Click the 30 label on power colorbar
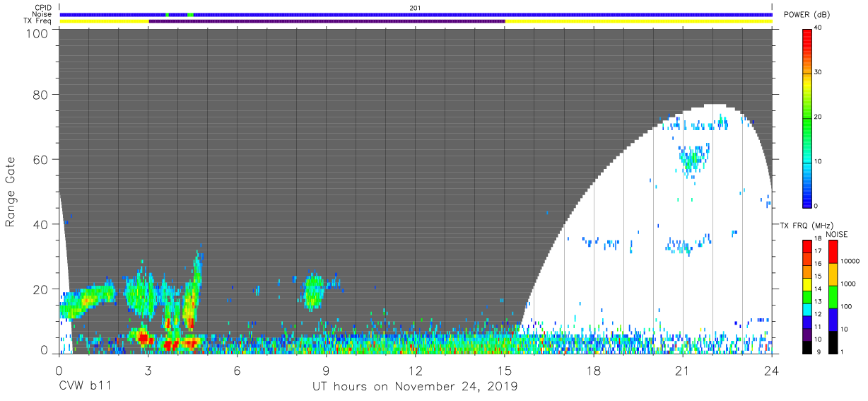This screenshot has width=868, height=401. pos(816,73)
